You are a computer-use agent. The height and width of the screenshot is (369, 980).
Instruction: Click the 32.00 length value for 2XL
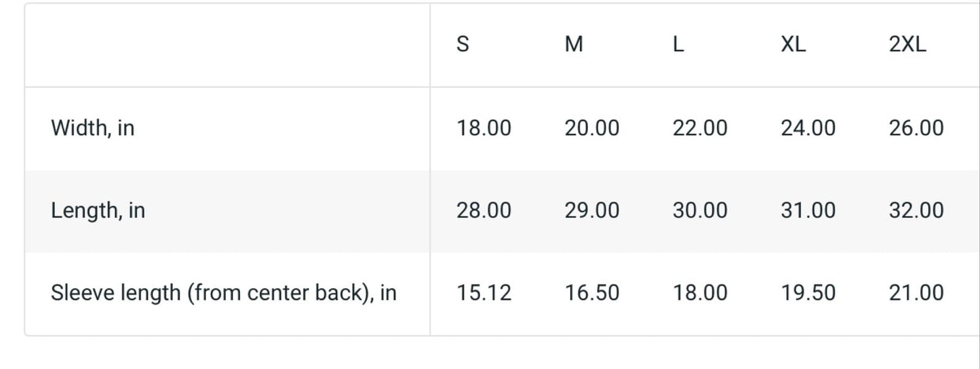[916, 210]
